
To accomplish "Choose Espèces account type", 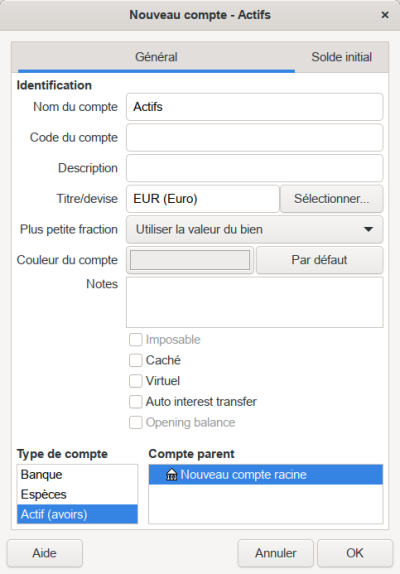I will (77, 495).
